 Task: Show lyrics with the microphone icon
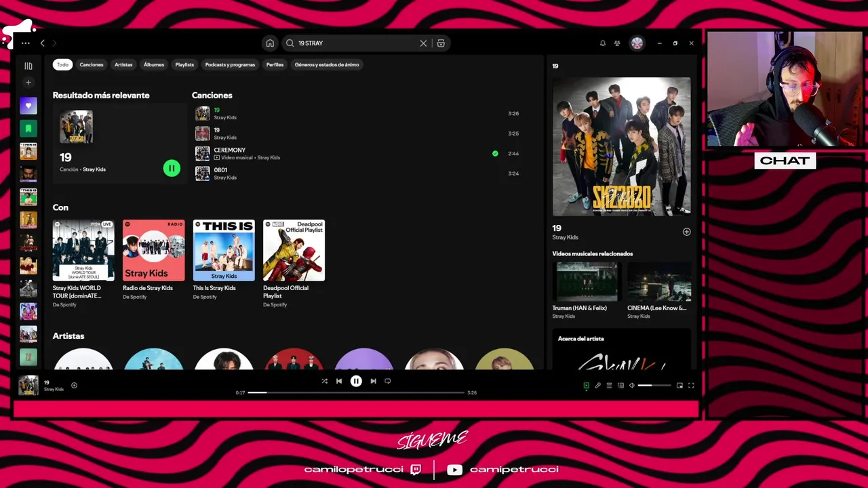click(598, 386)
